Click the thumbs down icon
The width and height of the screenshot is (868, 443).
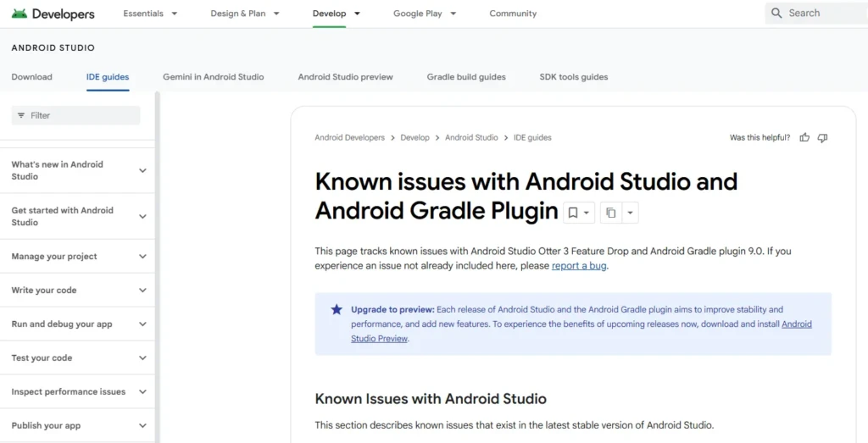(822, 138)
